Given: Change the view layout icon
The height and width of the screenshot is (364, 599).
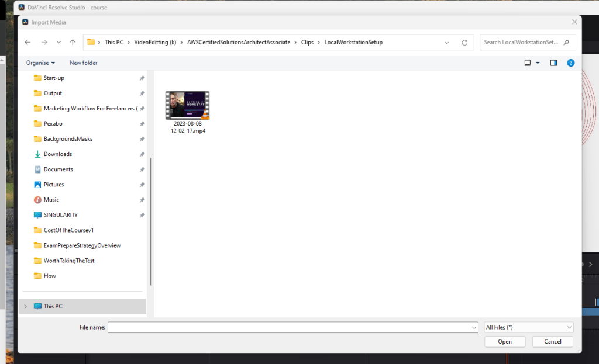Looking at the screenshot, I should (527, 63).
